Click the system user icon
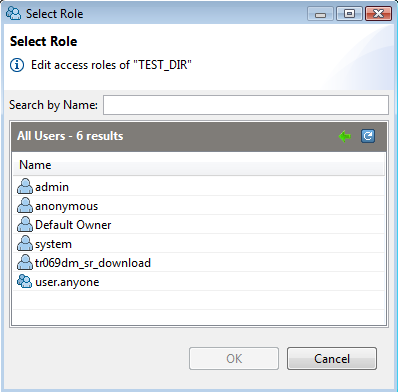This screenshot has width=398, height=392. pos(25,243)
